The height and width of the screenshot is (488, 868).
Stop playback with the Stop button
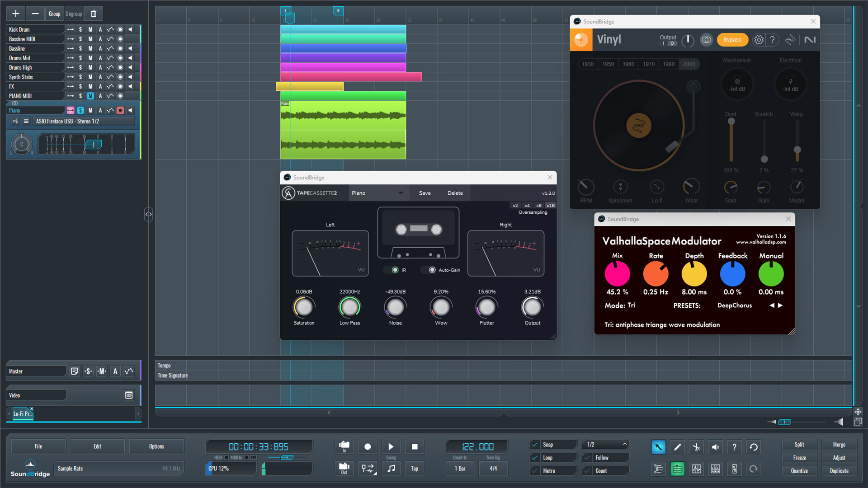(415, 446)
